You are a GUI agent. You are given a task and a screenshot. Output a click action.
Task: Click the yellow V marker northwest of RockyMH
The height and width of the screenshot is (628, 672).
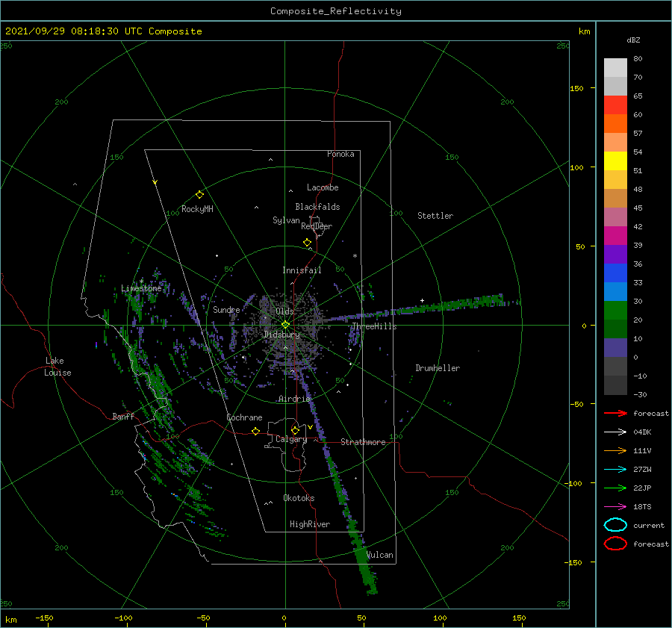pyautogui.click(x=155, y=182)
